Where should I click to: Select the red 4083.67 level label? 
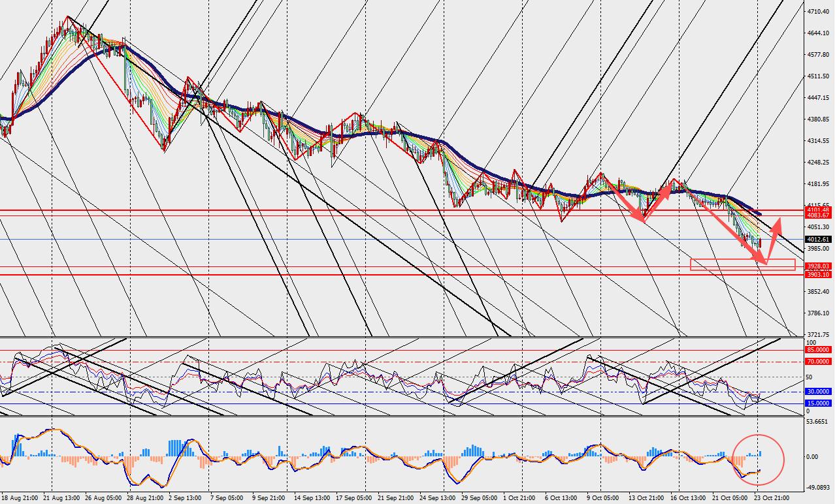(818, 215)
